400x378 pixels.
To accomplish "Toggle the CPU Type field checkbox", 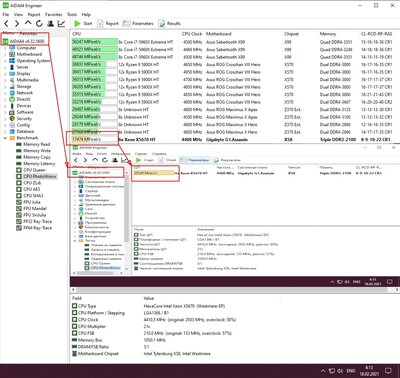I will pos(75,306).
